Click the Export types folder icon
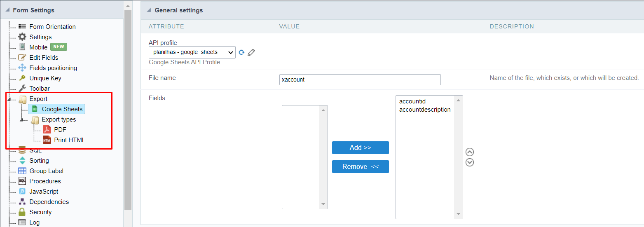 (35, 119)
